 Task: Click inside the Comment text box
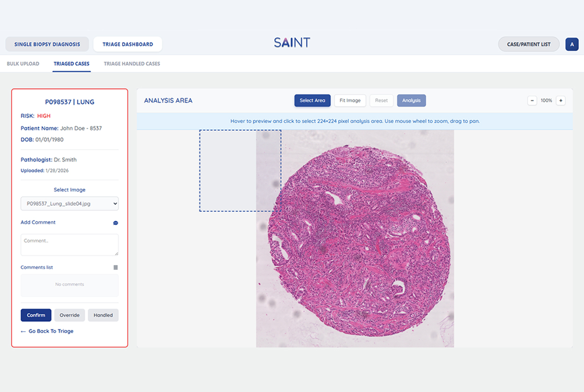point(69,245)
